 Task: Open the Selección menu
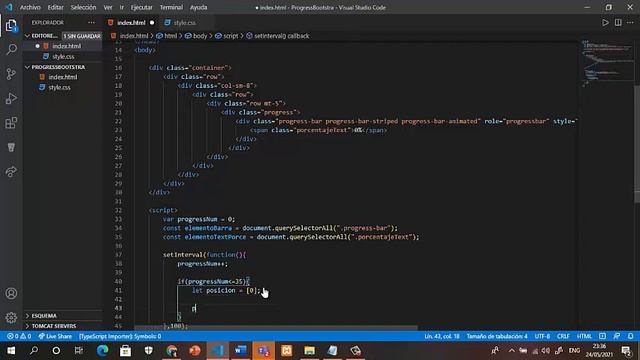click(83, 7)
